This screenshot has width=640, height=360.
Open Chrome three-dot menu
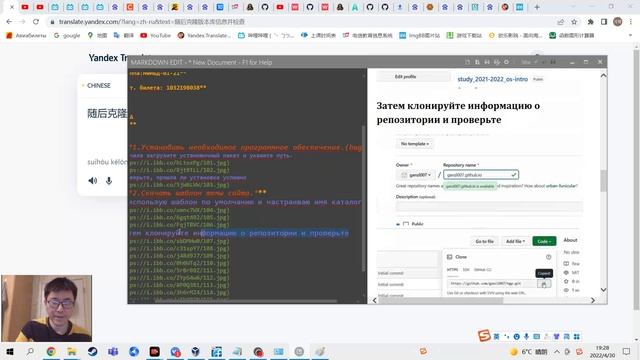(631, 22)
